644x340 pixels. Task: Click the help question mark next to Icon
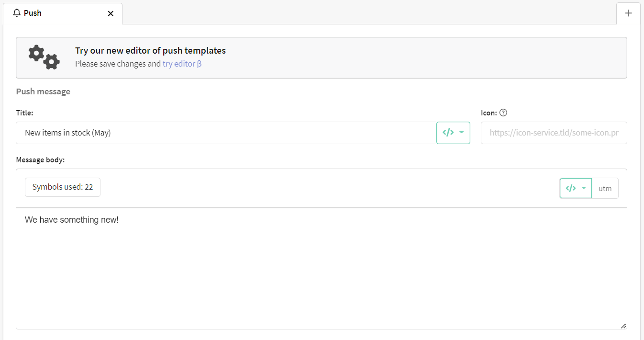[503, 113]
